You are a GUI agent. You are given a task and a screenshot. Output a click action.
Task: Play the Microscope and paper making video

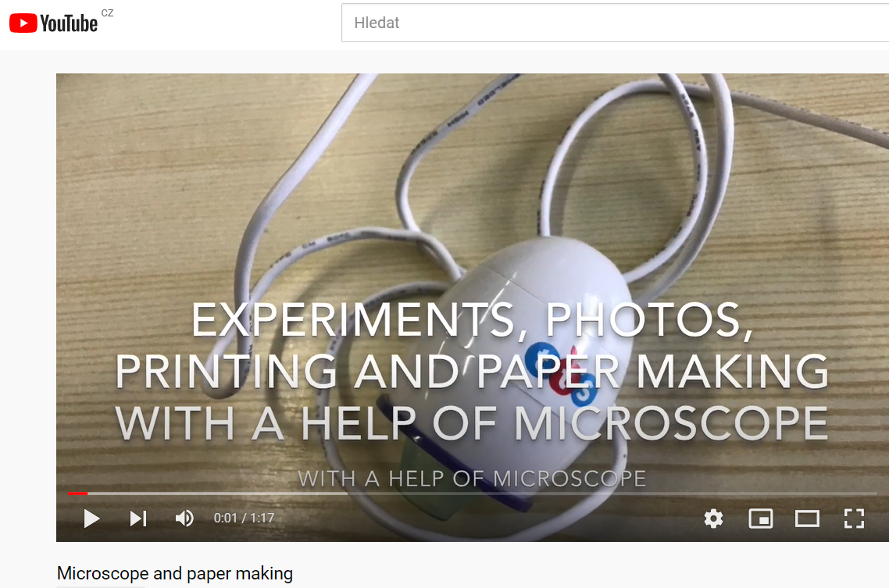pyautogui.click(x=91, y=519)
